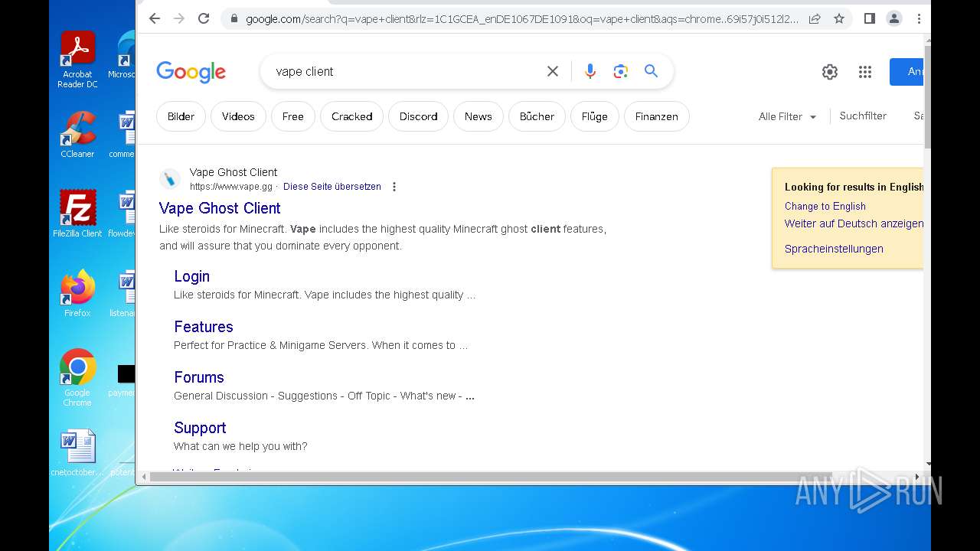Launch CCleaner from the desktop
The image size is (980, 551).
click(77, 134)
